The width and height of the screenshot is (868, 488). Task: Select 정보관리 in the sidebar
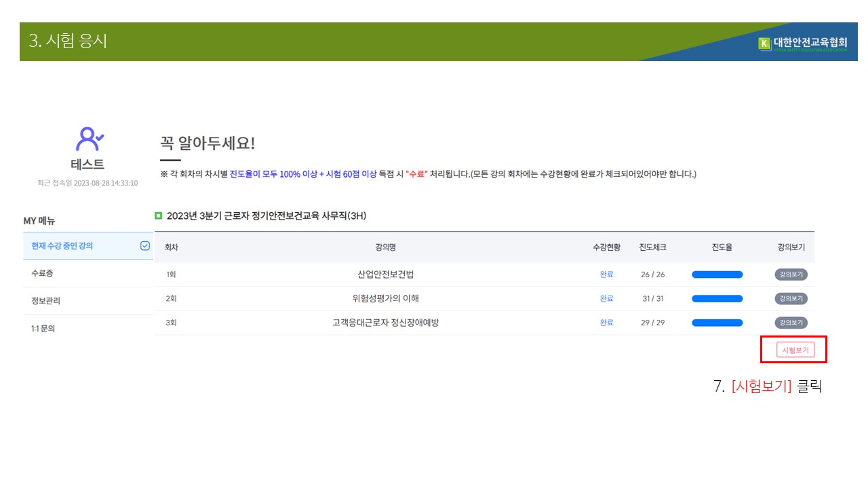click(46, 301)
